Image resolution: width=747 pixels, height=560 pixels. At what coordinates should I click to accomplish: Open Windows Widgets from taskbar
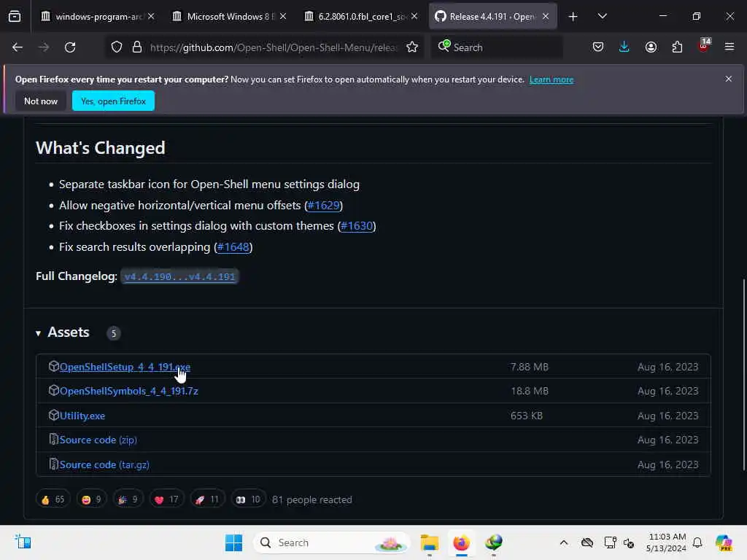(23, 542)
